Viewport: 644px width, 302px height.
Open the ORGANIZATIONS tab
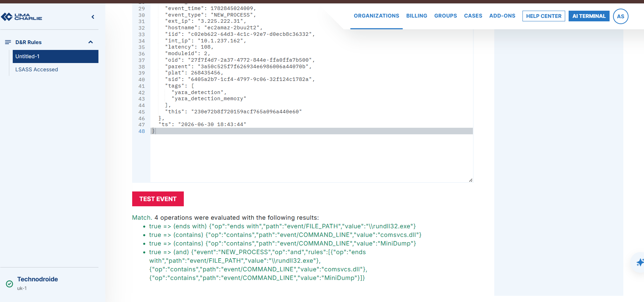[x=377, y=16]
